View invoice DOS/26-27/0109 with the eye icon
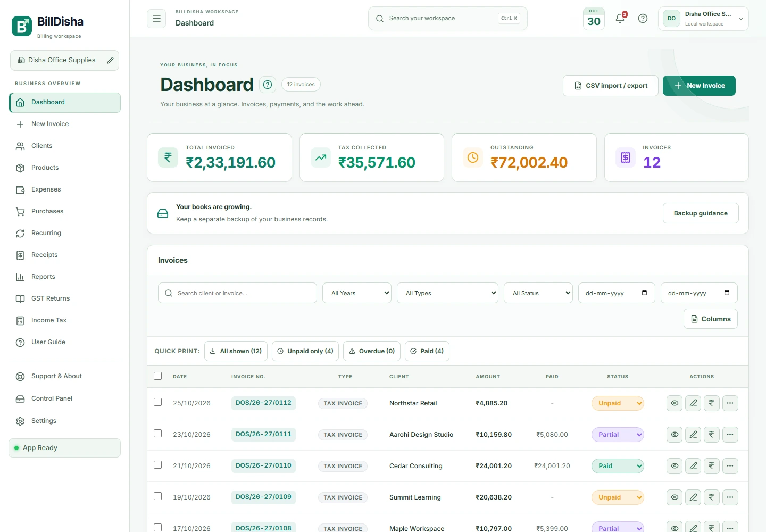 point(675,497)
